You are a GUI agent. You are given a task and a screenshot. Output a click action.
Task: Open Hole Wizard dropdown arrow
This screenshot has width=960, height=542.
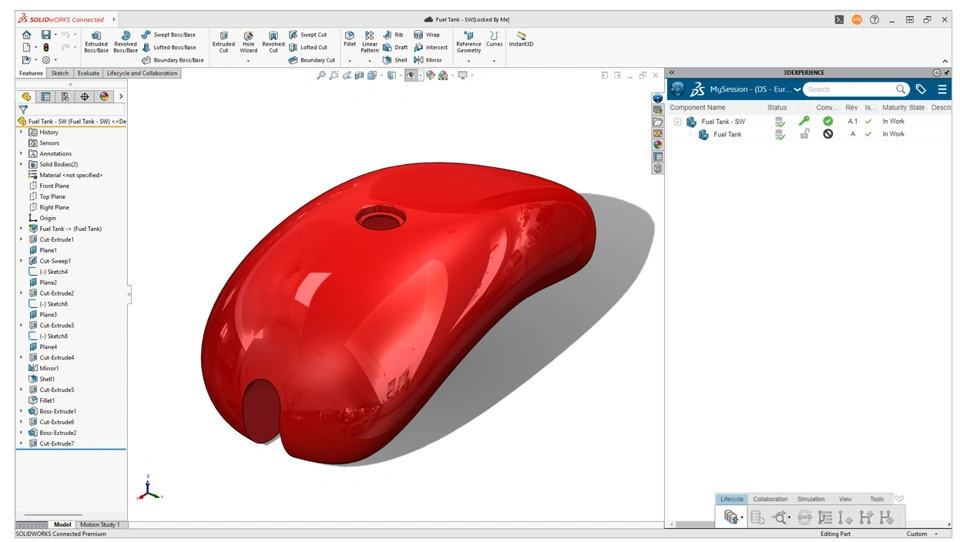click(x=248, y=61)
